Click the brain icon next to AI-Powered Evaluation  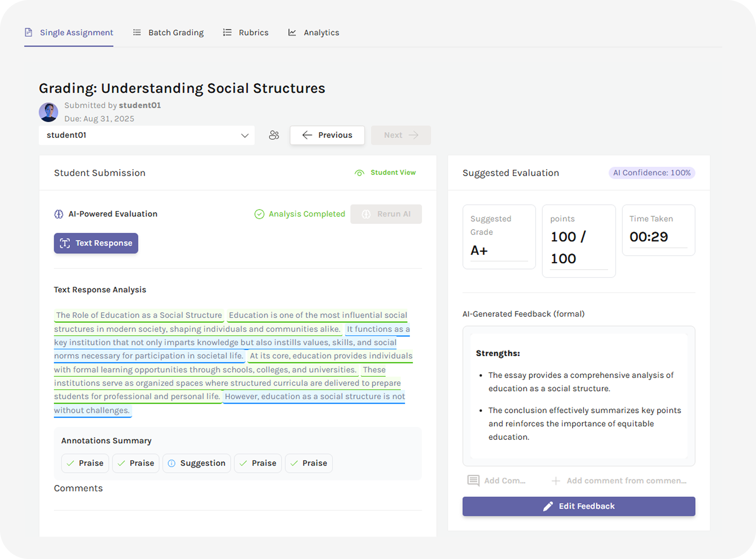(x=59, y=214)
